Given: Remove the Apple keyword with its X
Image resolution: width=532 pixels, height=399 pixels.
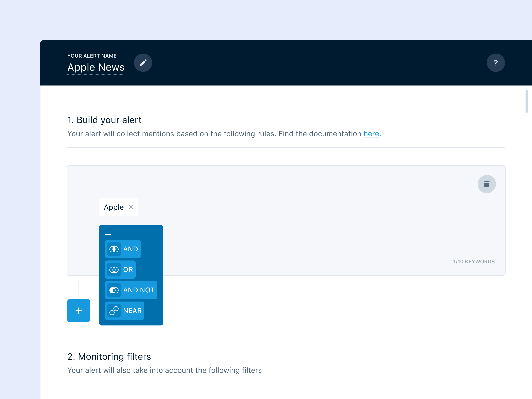Looking at the screenshot, I should pos(131,207).
